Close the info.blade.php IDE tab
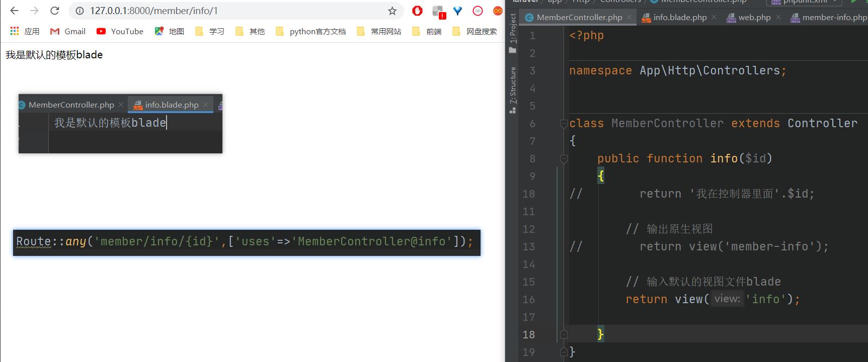 (x=714, y=17)
